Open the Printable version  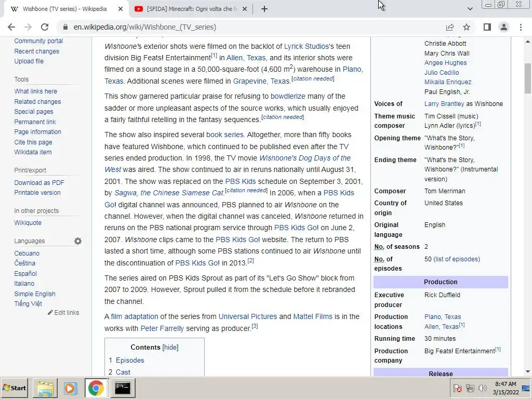37,192
